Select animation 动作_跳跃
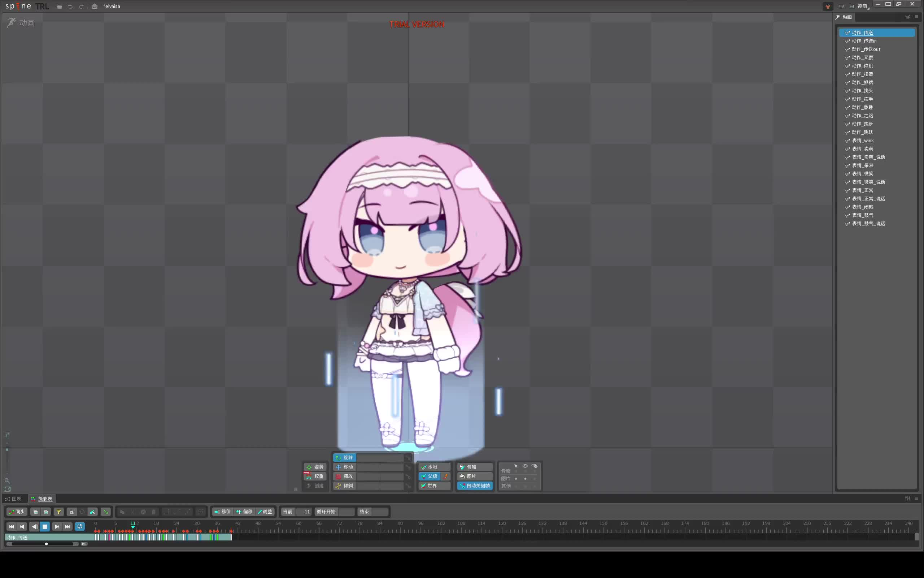The height and width of the screenshot is (578, 924). (x=877, y=132)
